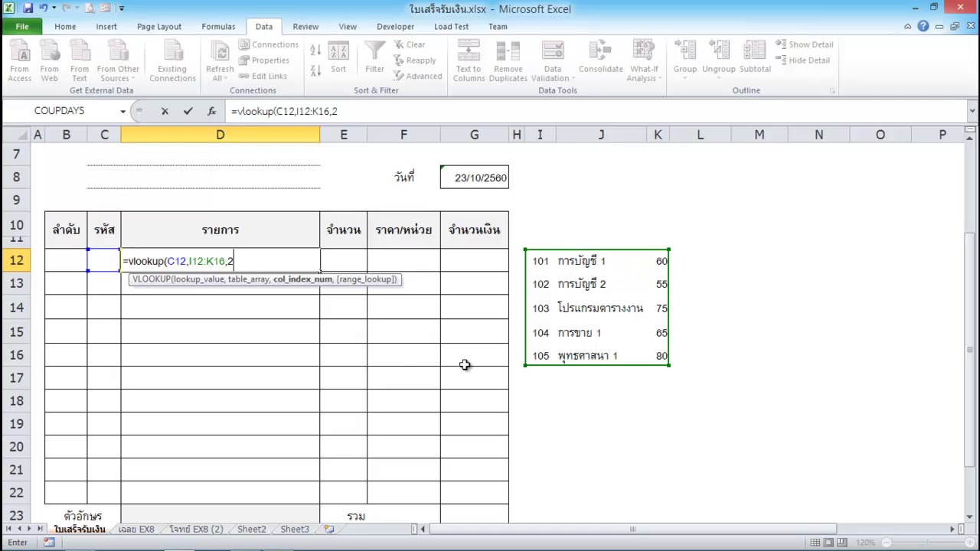980x551 pixels.
Task: Select column D header
Action: 220,135
